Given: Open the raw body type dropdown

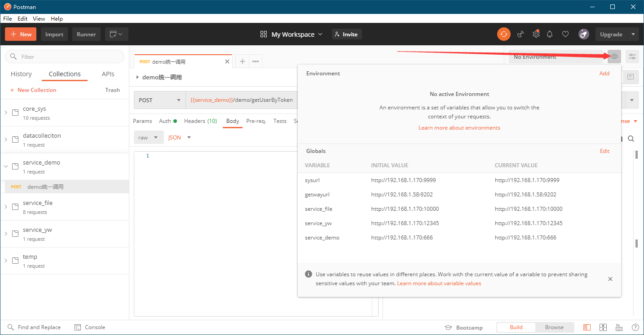Looking at the screenshot, I should click(149, 137).
